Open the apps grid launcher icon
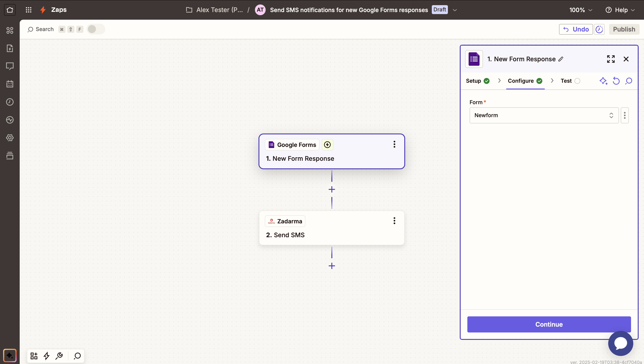644x364 pixels. coord(28,10)
